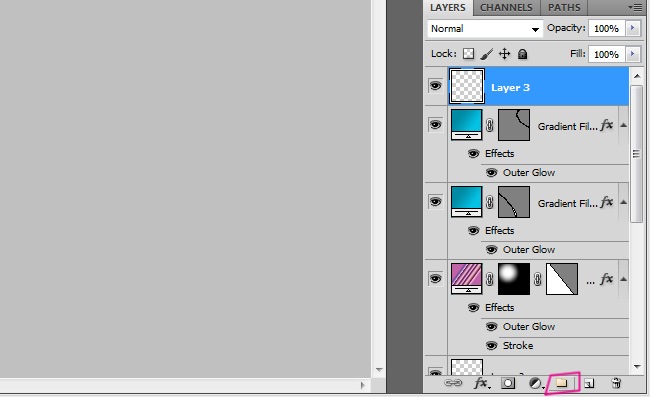Click fx icon on the pink pattern layer

point(606,279)
